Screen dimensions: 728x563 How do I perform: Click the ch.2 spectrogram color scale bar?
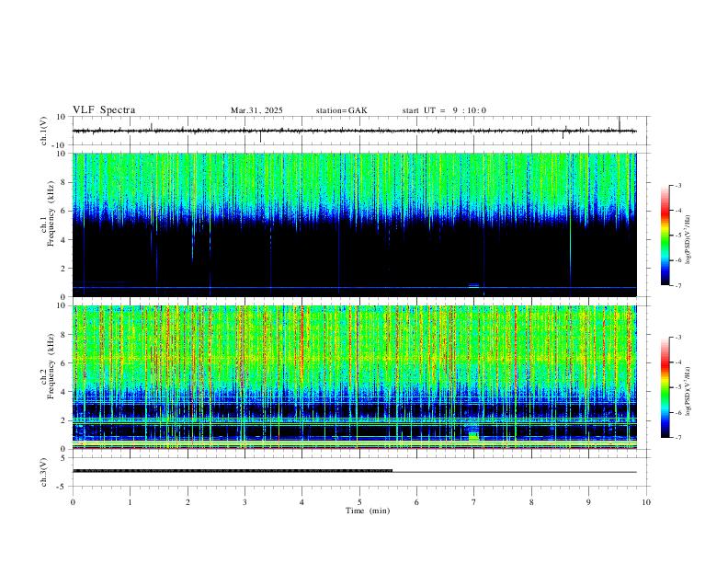(665, 387)
